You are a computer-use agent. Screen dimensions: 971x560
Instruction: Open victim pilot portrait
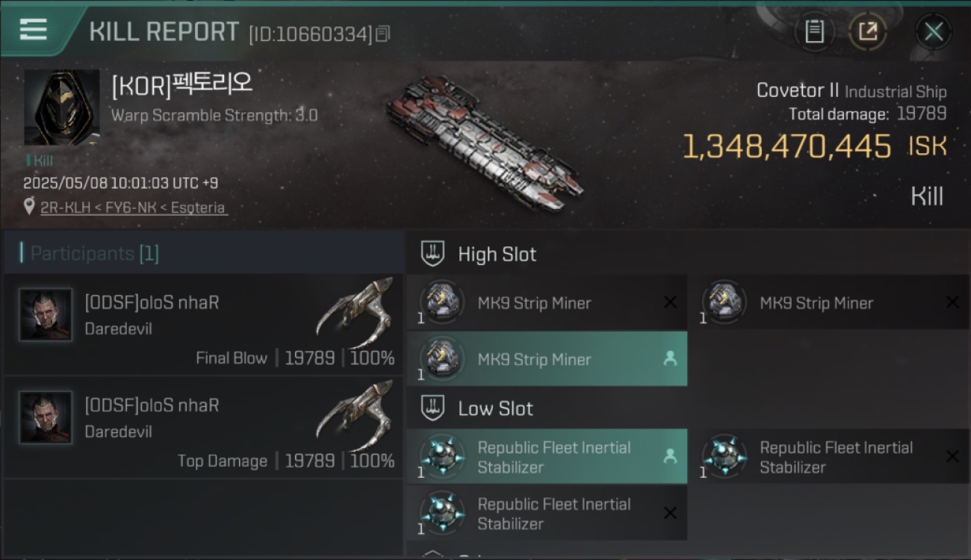tap(62, 108)
